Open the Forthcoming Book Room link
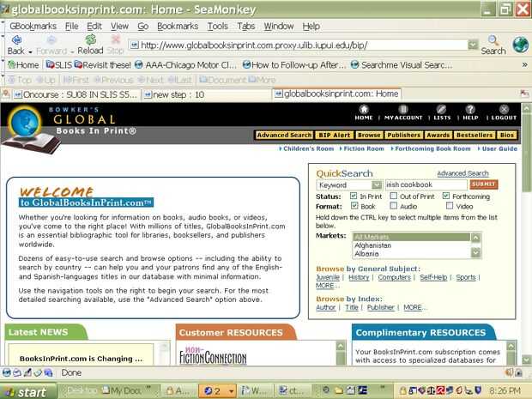 (431, 148)
